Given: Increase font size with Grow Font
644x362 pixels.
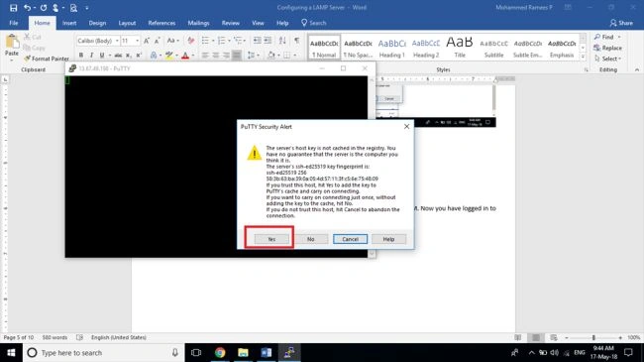Looking at the screenshot, I should click(147, 41).
